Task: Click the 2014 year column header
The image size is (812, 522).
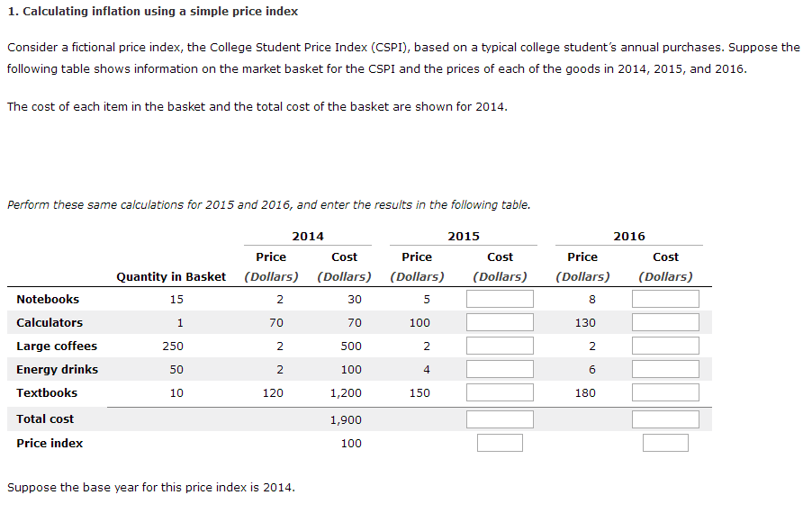Action: (x=308, y=236)
